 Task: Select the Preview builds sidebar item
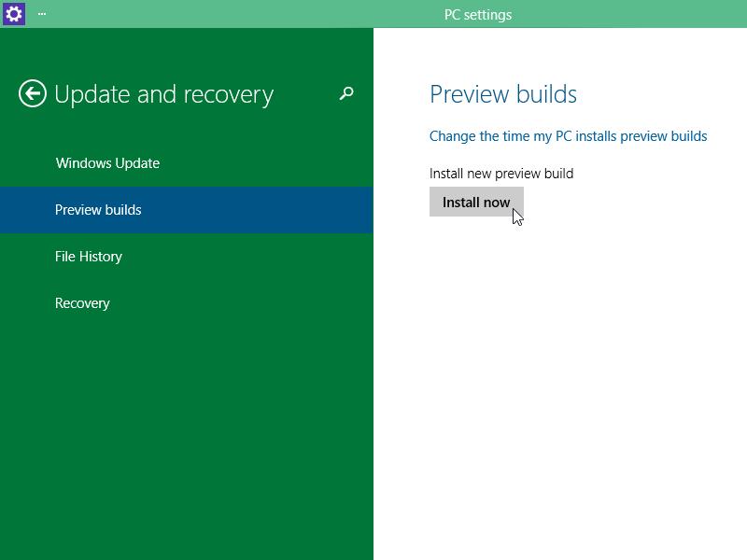[x=186, y=210]
